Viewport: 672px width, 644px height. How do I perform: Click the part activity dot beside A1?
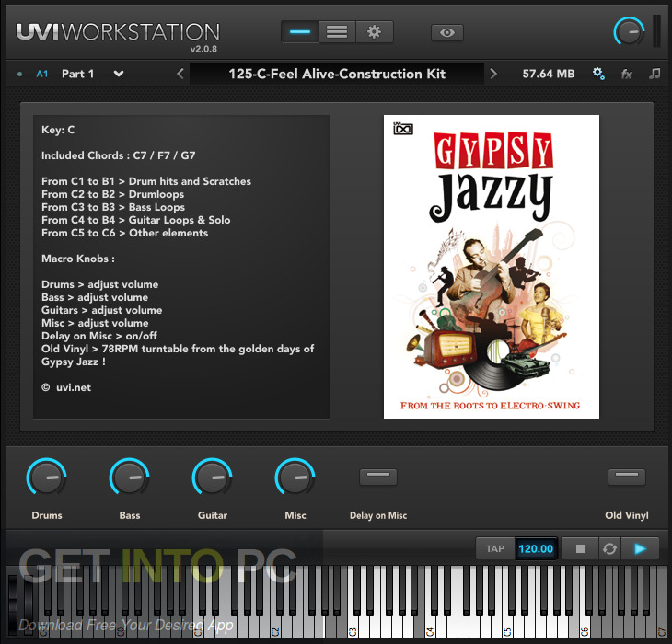pyautogui.click(x=19, y=75)
